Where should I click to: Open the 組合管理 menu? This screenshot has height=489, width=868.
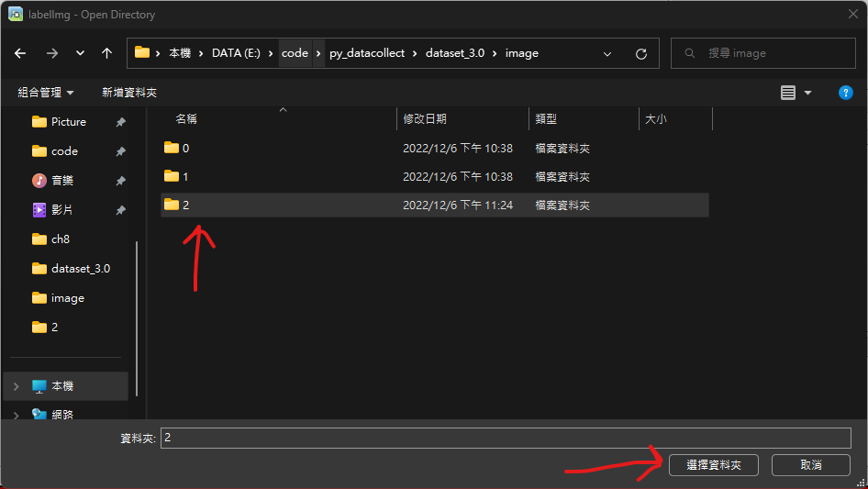click(x=46, y=93)
